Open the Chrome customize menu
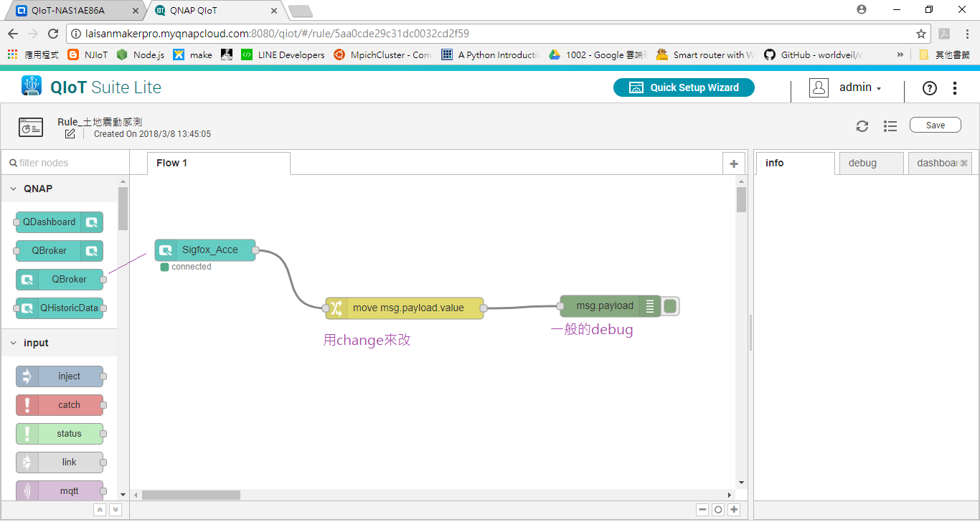This screenshot has height=522, width=980. (x=966, y=34)
